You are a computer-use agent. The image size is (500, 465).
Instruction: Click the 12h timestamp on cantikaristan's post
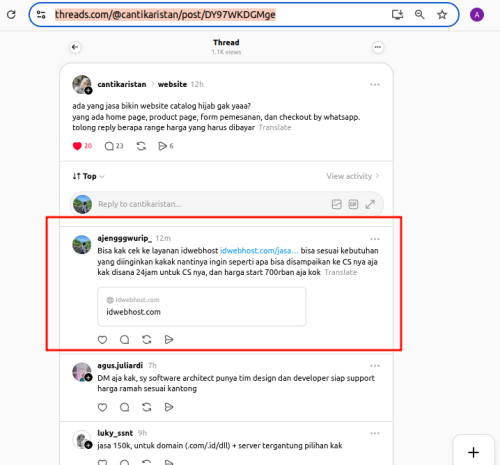pos(197,84)
